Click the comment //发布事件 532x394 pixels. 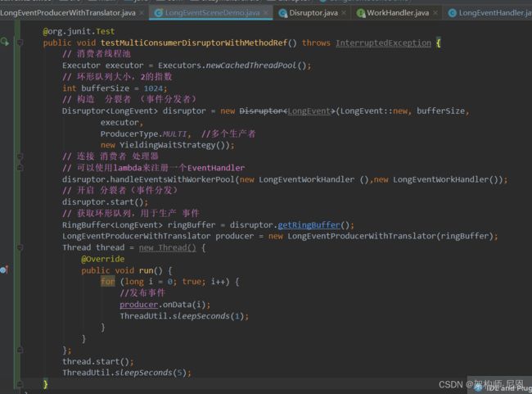(x=142, y=292)
